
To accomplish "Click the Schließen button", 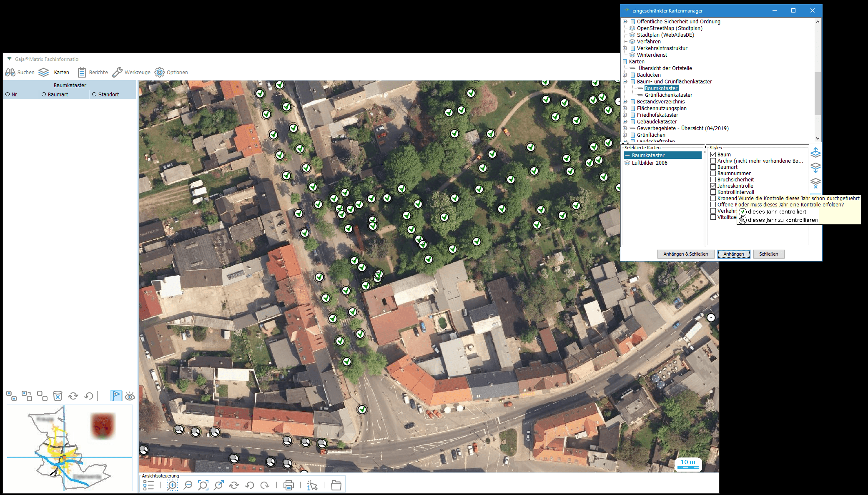I will click(768, 254).
